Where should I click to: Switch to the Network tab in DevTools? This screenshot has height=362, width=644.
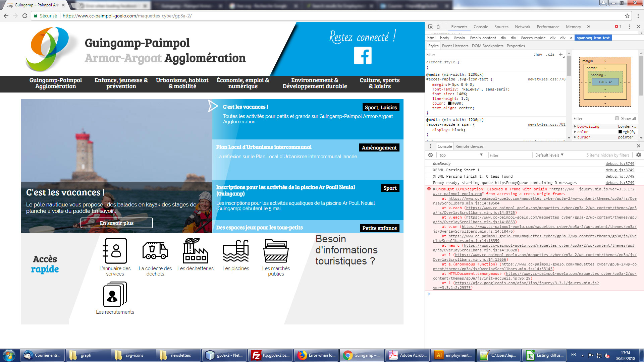click(523, 26)
